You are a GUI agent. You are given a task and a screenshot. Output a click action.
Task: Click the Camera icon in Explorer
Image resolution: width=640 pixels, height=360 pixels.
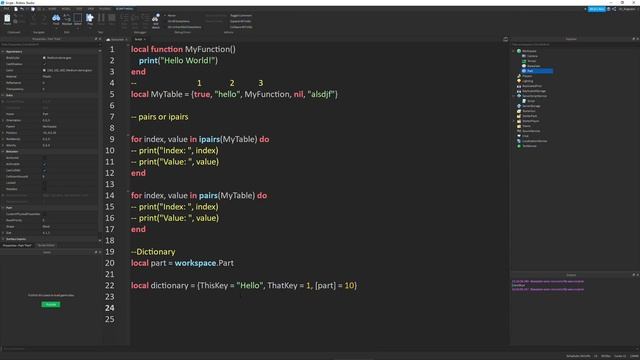click(524, 56)
